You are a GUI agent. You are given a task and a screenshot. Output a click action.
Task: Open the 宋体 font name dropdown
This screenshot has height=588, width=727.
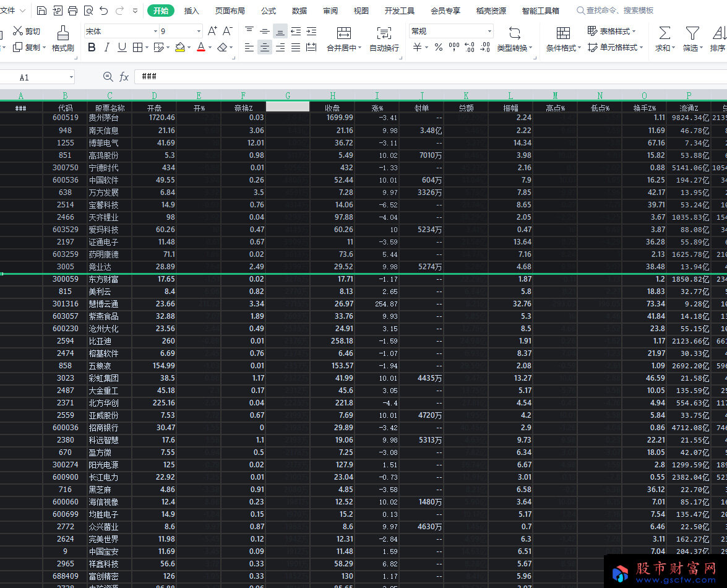point(156,31)
